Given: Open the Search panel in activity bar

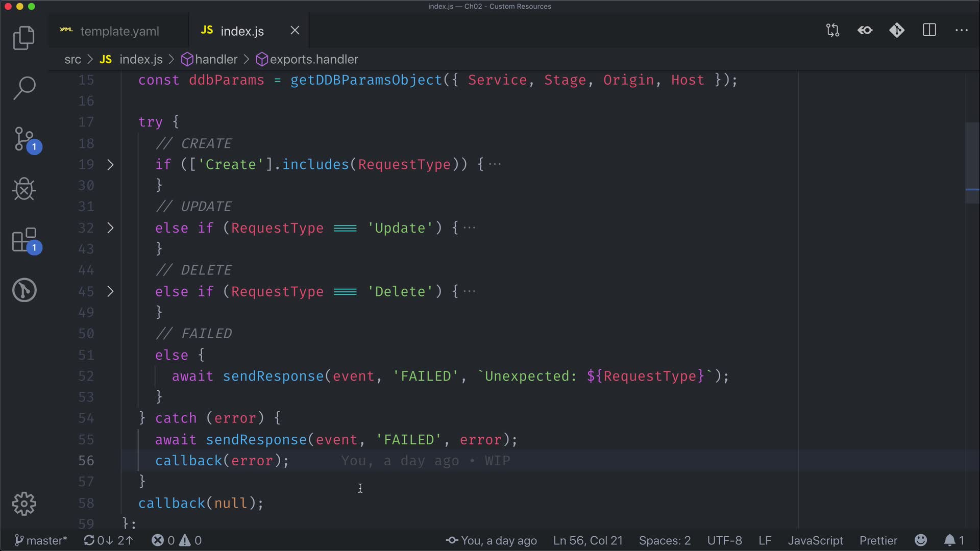Looking at the screenshot, I should (x=23, y=88).
